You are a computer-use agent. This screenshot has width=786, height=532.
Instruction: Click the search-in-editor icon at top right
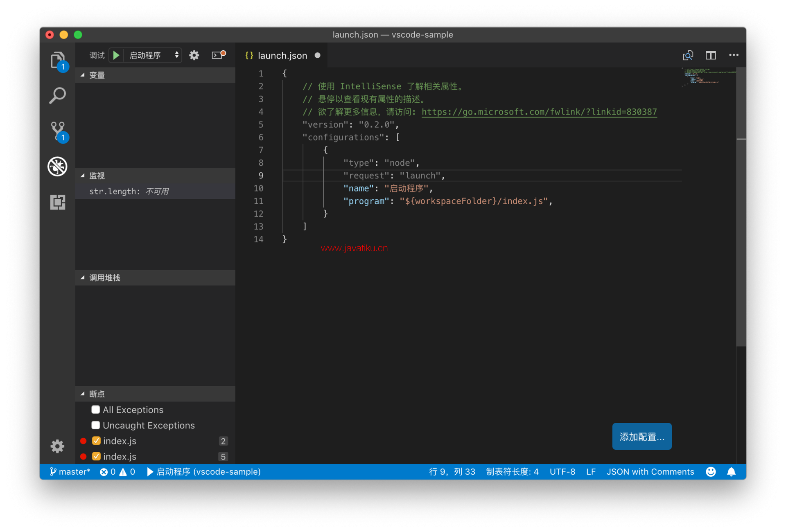tap(688, 55)
